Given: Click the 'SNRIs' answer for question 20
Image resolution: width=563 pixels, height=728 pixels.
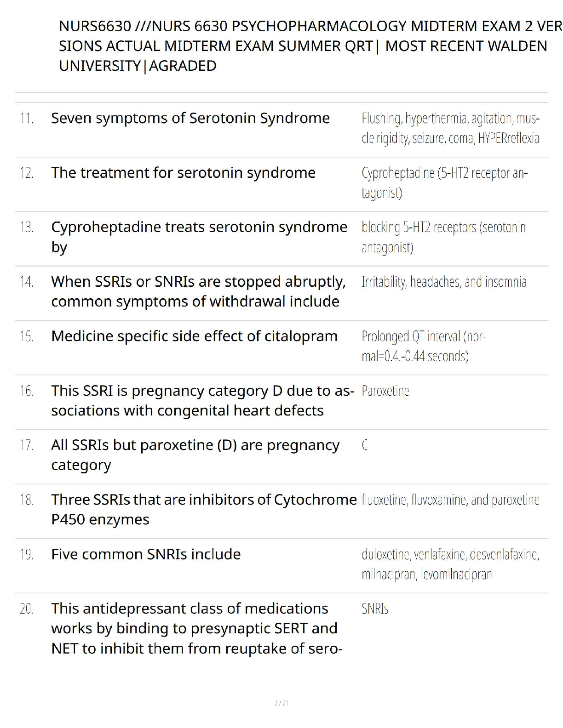Looking at the screenshot, I should coord(375,609).
